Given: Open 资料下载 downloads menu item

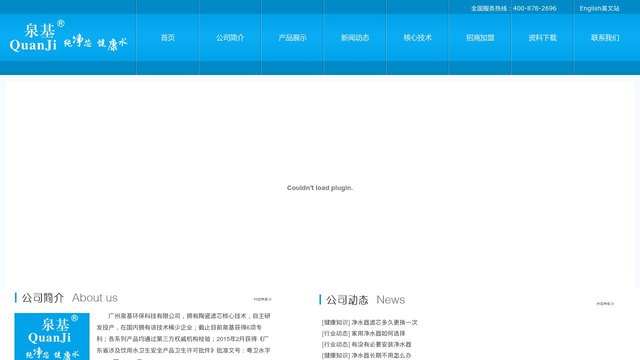Looking at the screenshot, I should 542,38.
